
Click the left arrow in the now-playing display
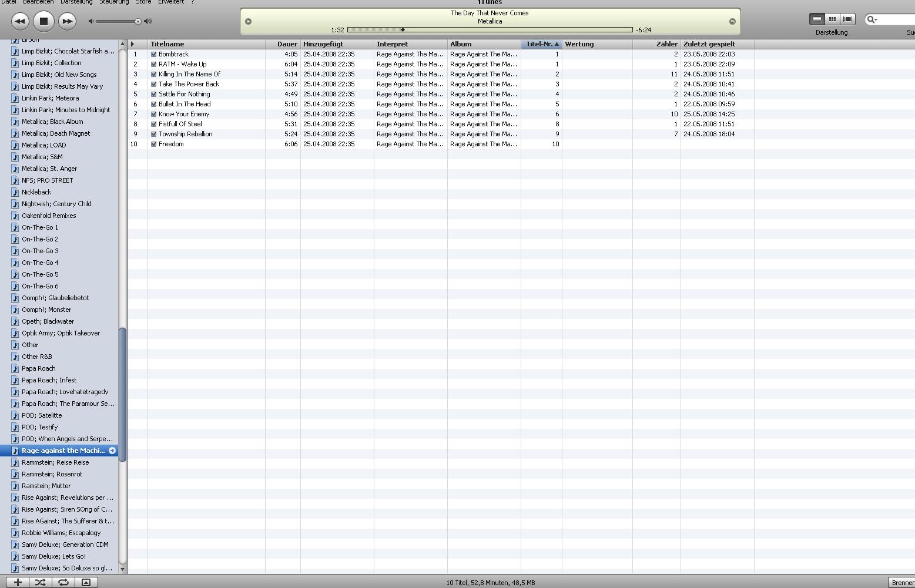(248, 22)
